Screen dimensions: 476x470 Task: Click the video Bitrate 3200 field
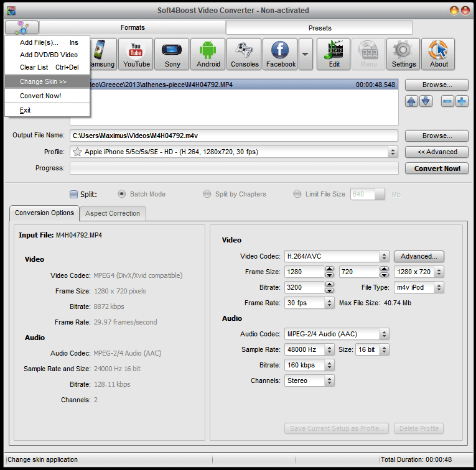click(304, 287)
